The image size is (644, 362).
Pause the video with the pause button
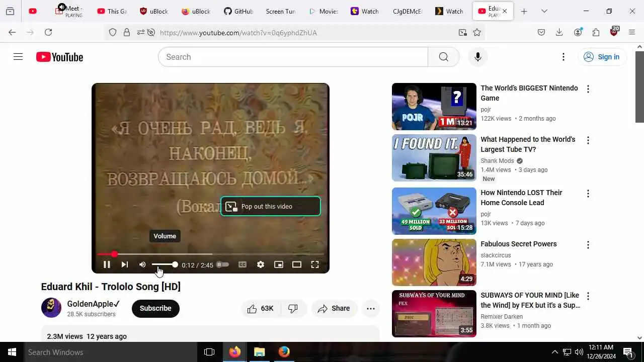click(x=107, y=264)
